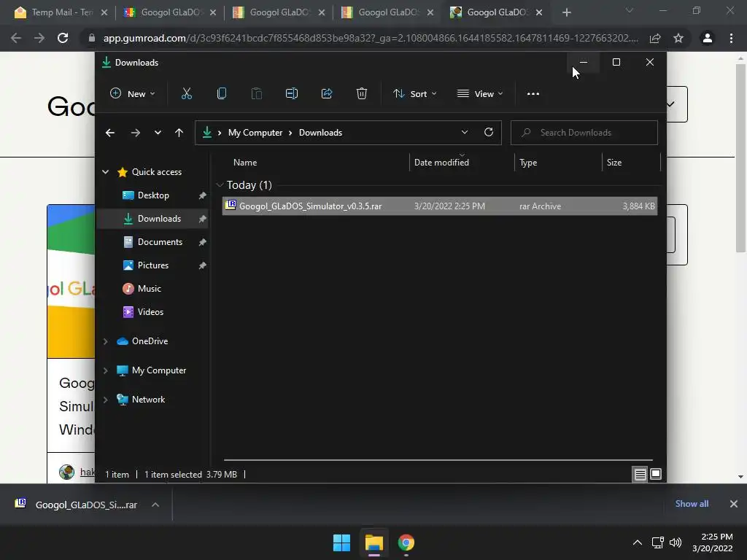Click Show all downloads link
The height and width of the screenshot is (560, 747).
click(x=692, y=504)
